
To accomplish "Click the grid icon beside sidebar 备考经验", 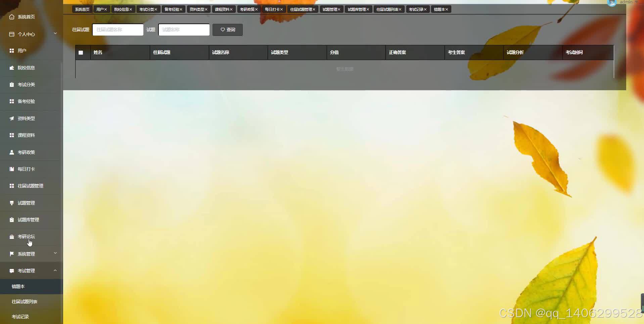I will click(12, 101).
